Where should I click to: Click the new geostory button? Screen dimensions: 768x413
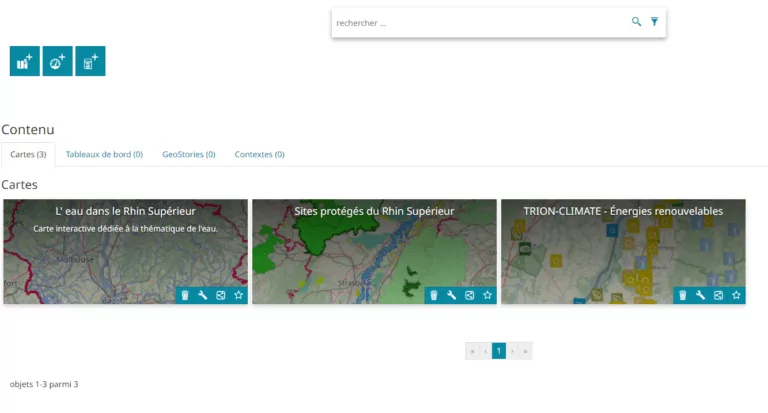[x=90, y=61]
